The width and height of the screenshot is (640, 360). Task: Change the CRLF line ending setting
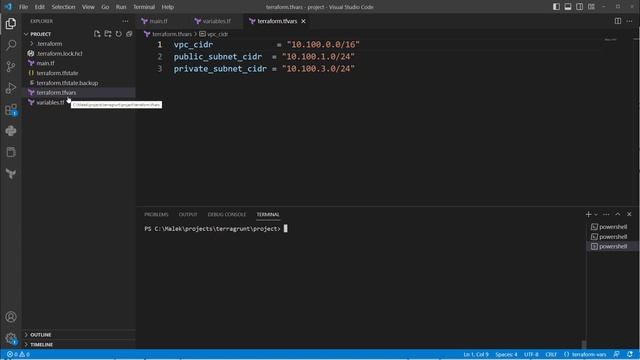point(551,354)
